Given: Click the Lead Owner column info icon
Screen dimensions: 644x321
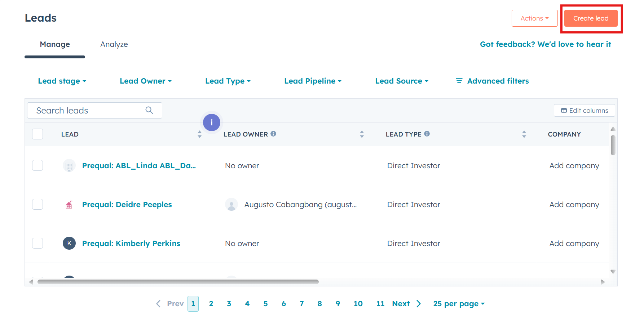Looking at the screenshot, I should tap(273, 134).
